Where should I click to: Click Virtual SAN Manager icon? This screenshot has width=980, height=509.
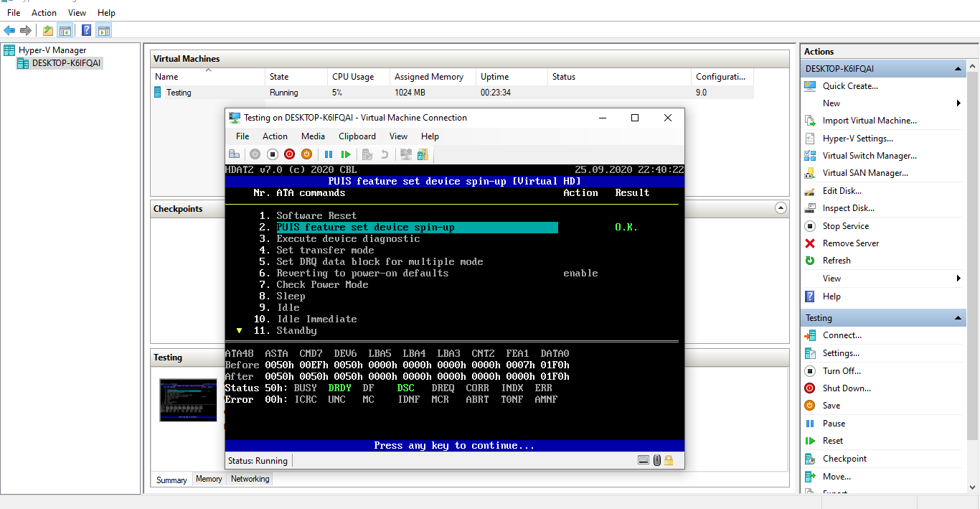click(x=810, y=173)
